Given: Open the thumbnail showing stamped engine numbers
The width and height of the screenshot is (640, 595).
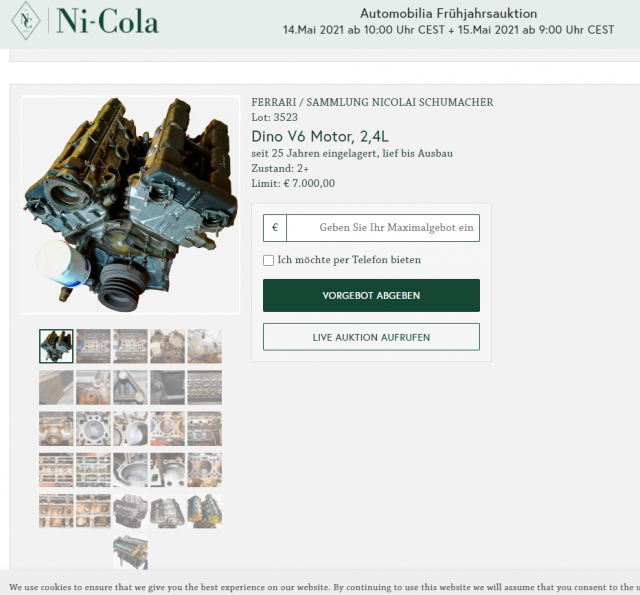Looking at the screenshot, I should click(x=204, y=387).
